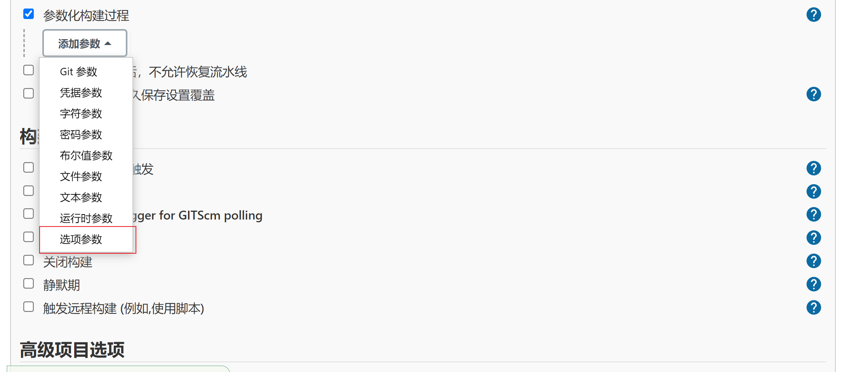Screen dimensions: 868x372
Task: Click help icon next to 关闭构建
Action: (x=813, y=261)
